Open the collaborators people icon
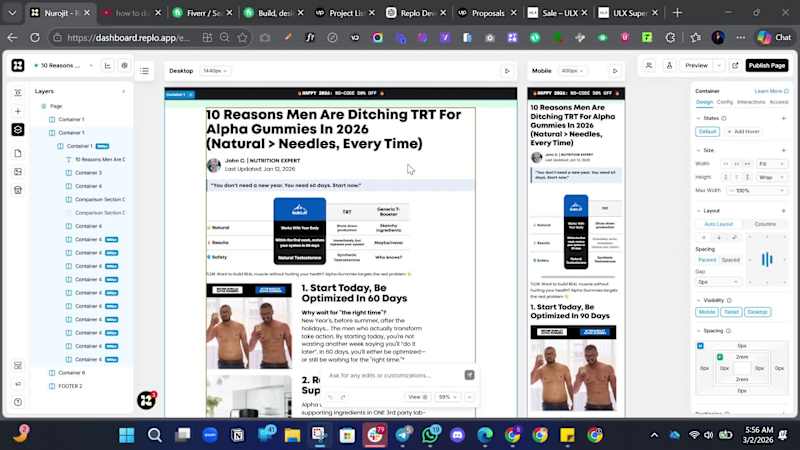This screenshot has width=800, height=450. click(x=649, y=65)
